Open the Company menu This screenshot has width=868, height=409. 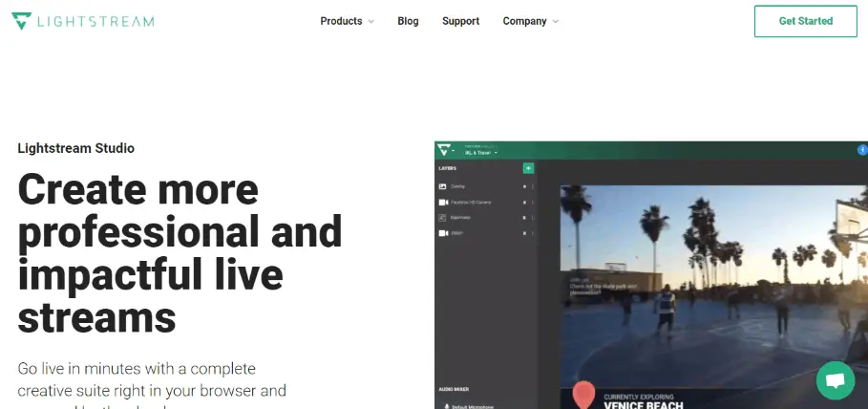pos(524,21)
